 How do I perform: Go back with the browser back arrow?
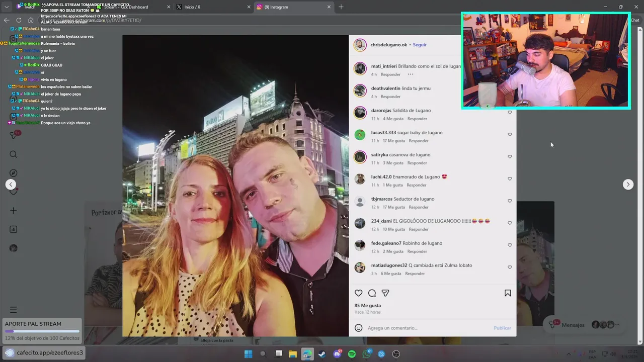click(7, 20)
